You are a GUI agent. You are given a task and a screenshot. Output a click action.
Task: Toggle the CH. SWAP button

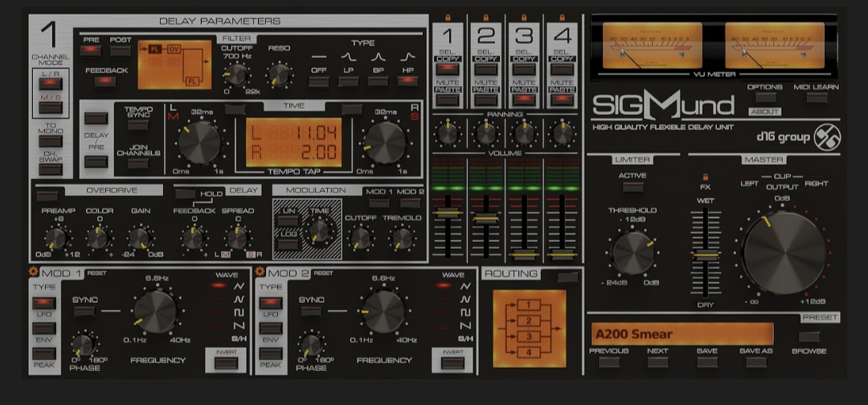click(x=51, y=170)
